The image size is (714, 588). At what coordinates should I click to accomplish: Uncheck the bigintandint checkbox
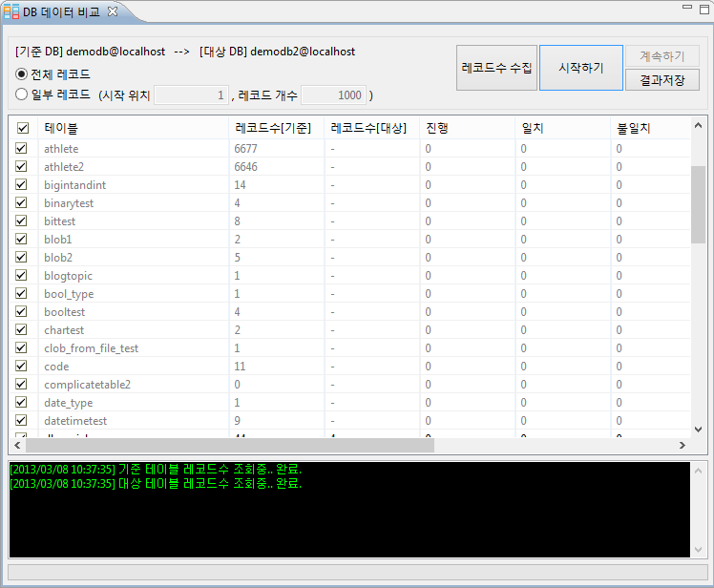[x=21, y=184]
